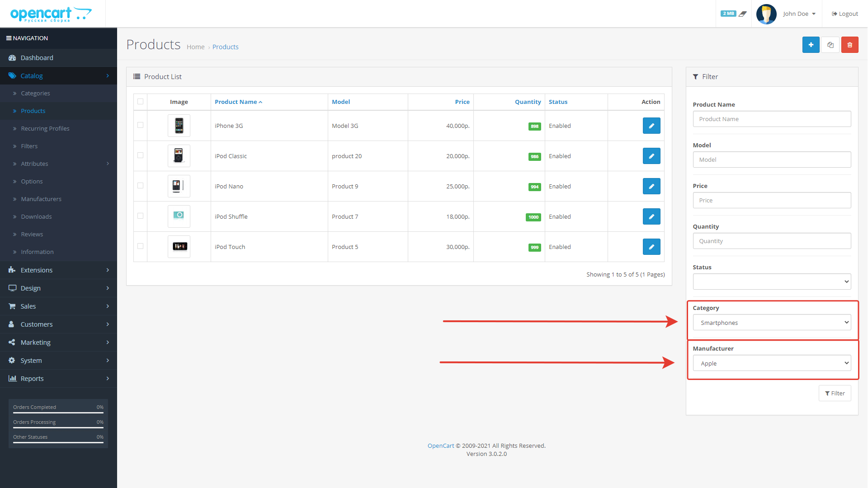The height and width of the screenshot is (488, 868).
Task: Check the iPod Touch row checkbox
Action: click(140, 246)
